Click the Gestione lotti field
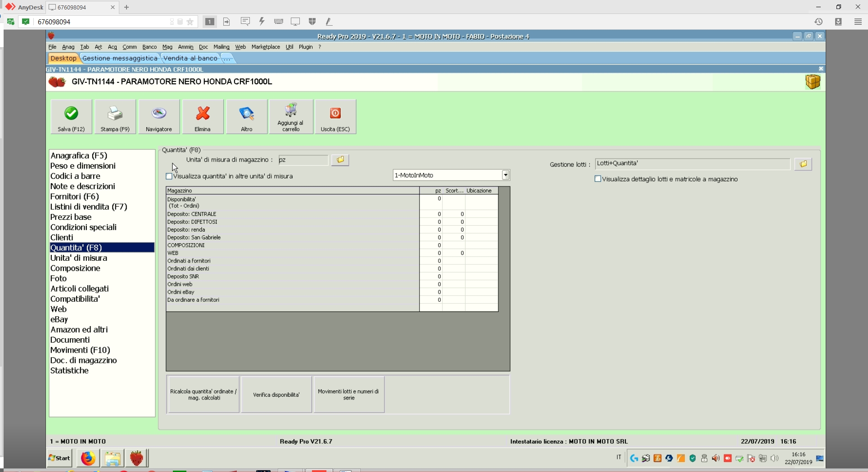Screen dimensions: 868x472 coord(692,164)
